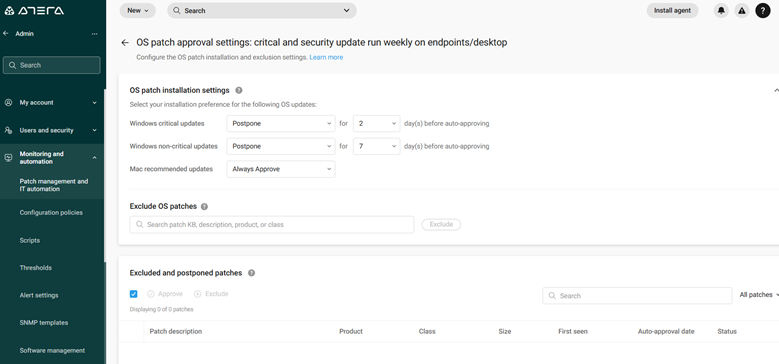The width and height of the screenshot is (779, 364).
Task: Click the Approve action above the table
Action: pos(165,294)
